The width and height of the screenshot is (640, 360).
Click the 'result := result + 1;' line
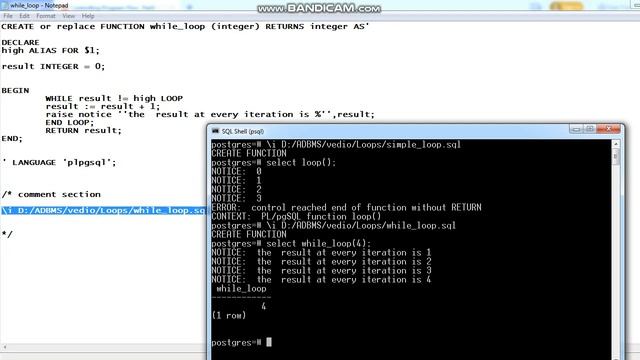pos(103,107)
